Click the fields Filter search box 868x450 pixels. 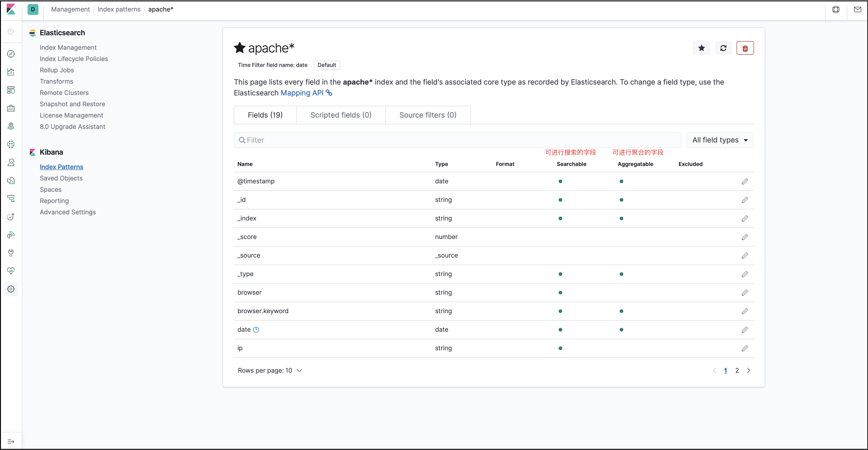click(x=457, y=140)
